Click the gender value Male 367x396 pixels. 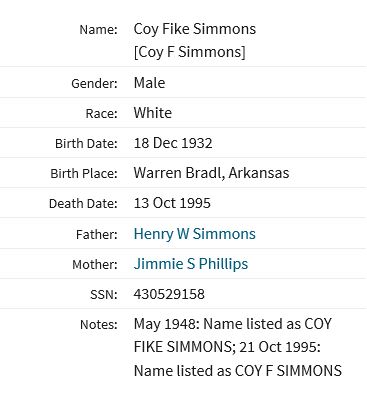tap(149, 83)
